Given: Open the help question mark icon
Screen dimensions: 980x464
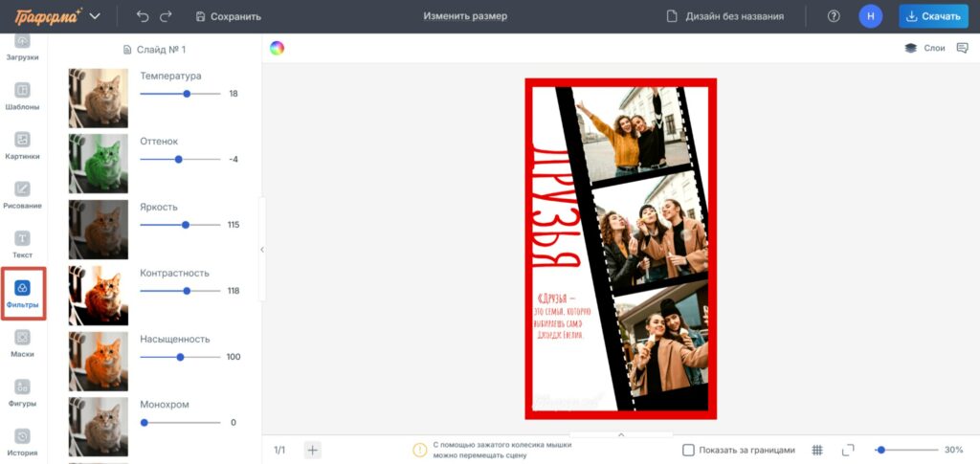Looking at the screenshot, I should 834,16.
